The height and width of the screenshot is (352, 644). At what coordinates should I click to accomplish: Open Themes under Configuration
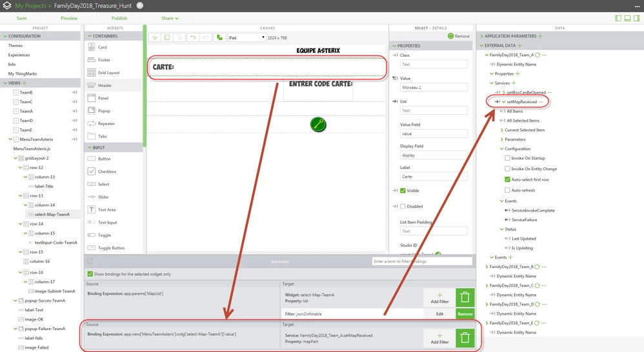[x=15, y=46]
